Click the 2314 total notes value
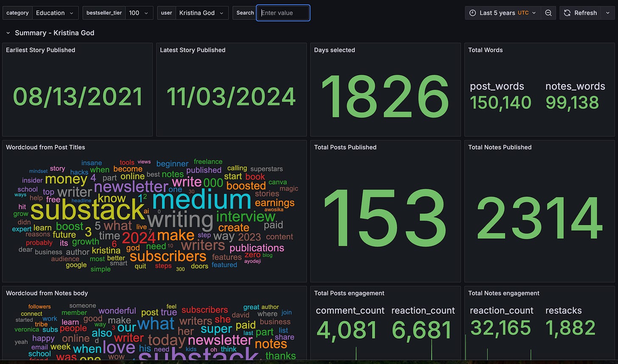 [x=539, y=219]
